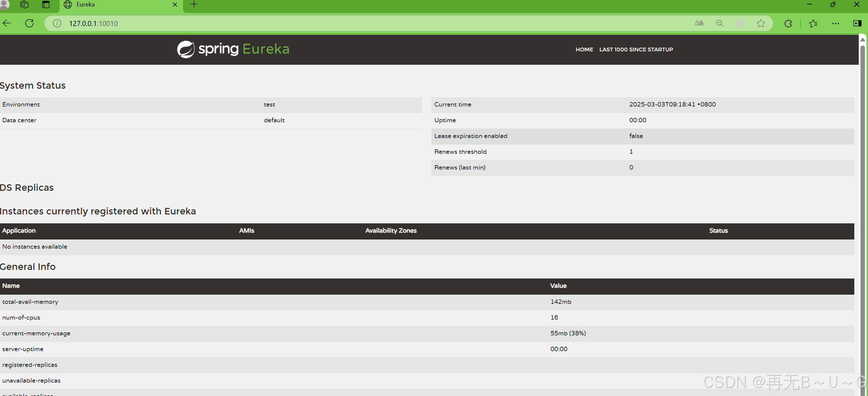Click the translate page icon
Image resolution: width=868 pixels, height=396 pixels.
tap(699, 23)
